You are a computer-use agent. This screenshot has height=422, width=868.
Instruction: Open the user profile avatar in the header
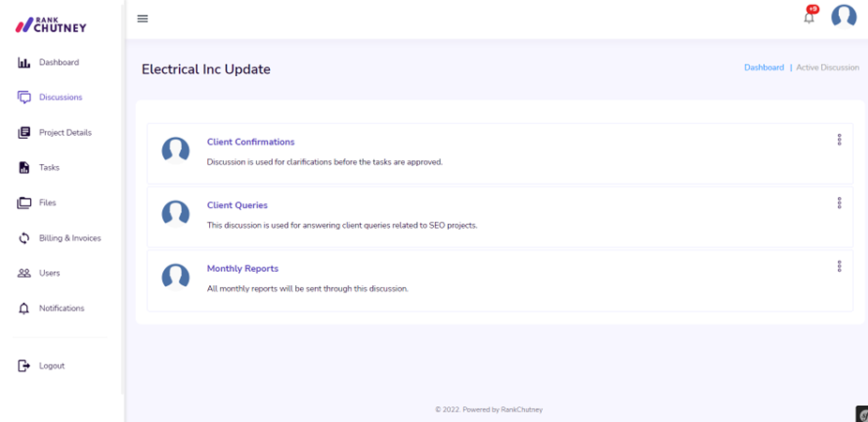844,17
